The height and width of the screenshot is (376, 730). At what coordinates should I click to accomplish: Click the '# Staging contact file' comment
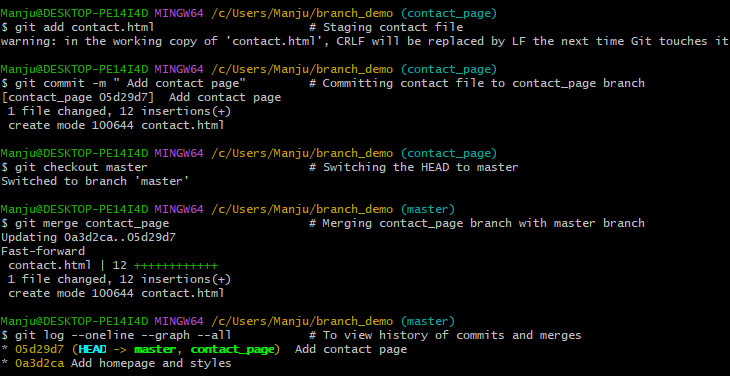[x=386, y=27]
